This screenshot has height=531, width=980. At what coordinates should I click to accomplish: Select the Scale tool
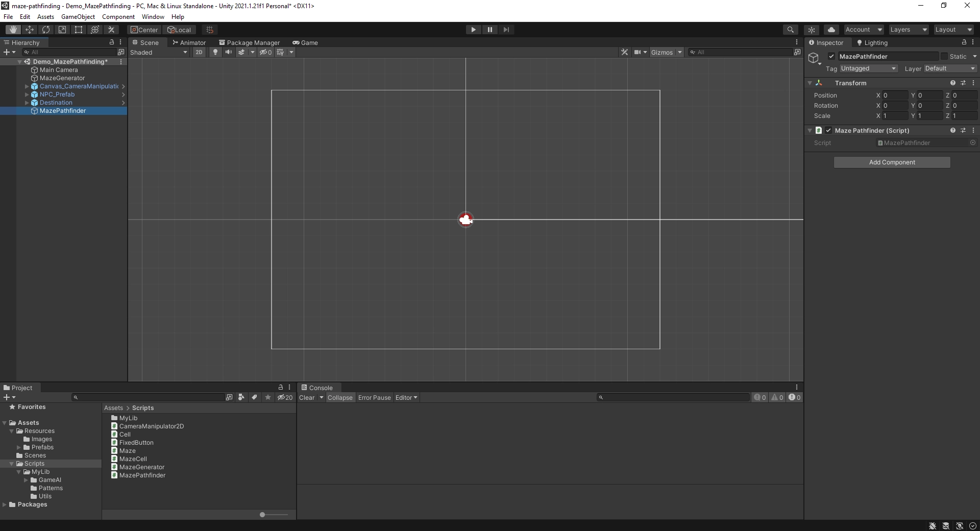pos(62,30)
